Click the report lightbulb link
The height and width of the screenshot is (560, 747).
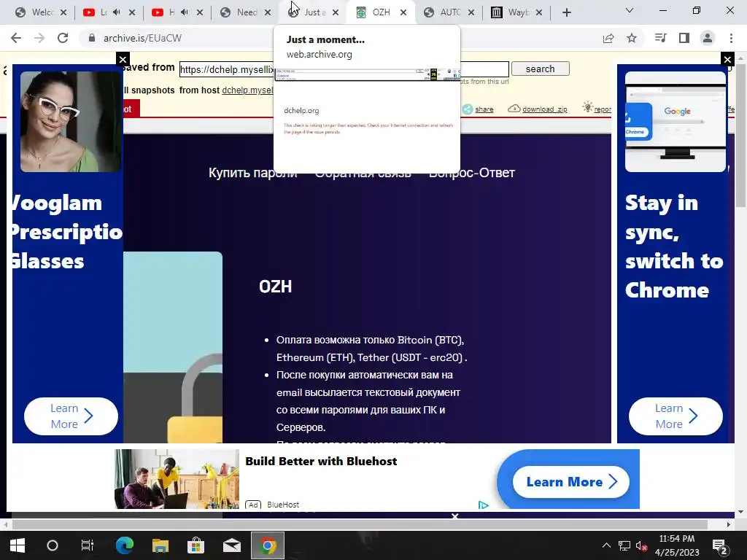[597, 108]
